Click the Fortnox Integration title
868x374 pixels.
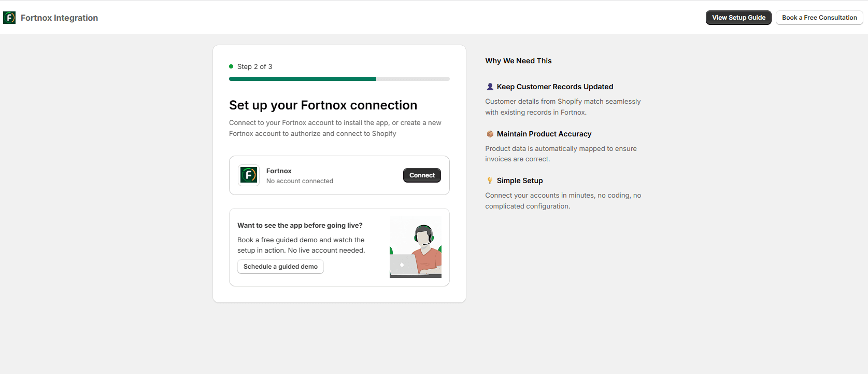click(59, 18)
